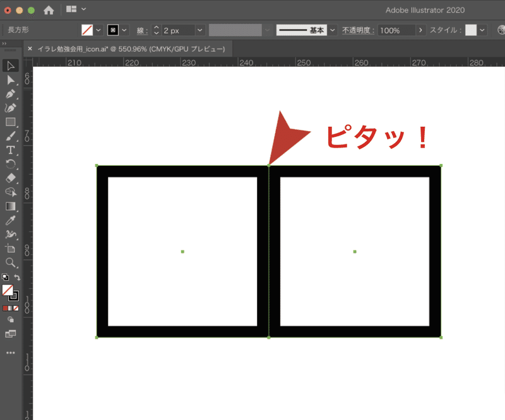
Task: Set paint mode to None
Action: pyautogui.click(x=16, y=308)
